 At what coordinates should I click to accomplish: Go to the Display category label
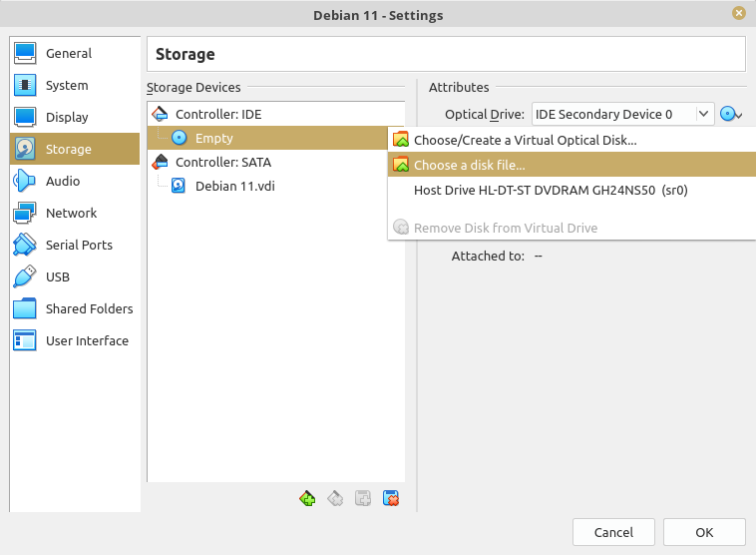(67, 117)
